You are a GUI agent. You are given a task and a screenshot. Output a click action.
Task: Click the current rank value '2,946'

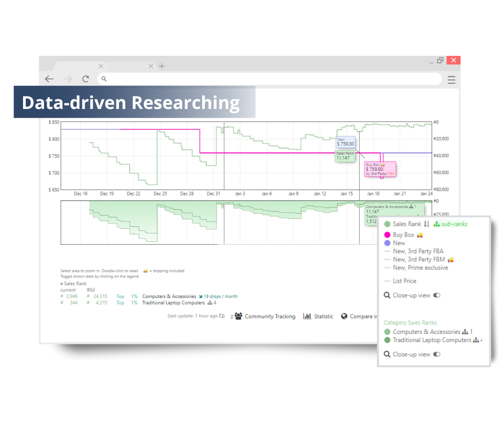[72, 296]
